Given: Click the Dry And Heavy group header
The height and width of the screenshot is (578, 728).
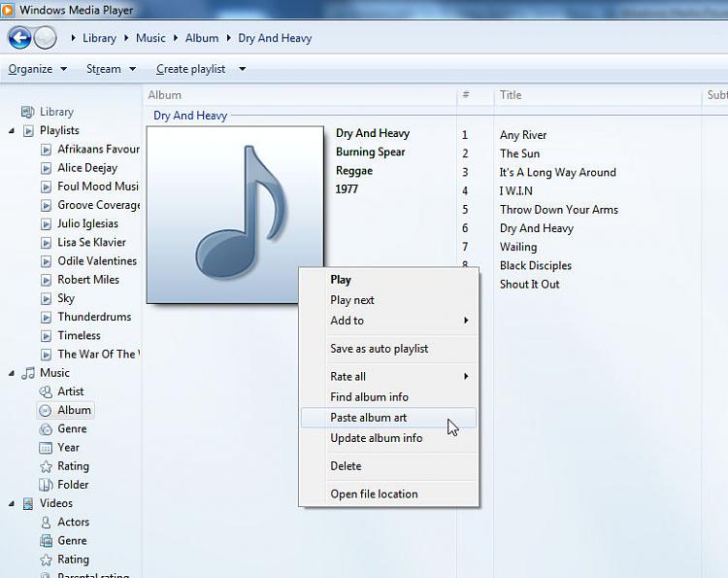Looking at the screenshot, I should (x=190, y=116).
